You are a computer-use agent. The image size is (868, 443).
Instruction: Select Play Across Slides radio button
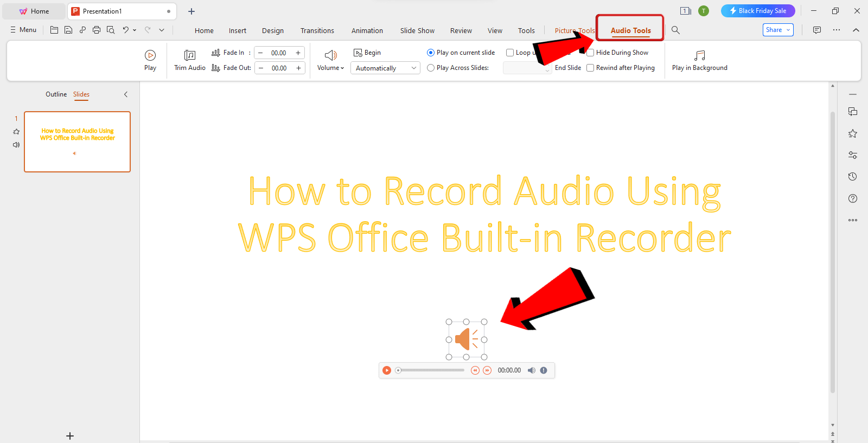click(x=431, y=68)
